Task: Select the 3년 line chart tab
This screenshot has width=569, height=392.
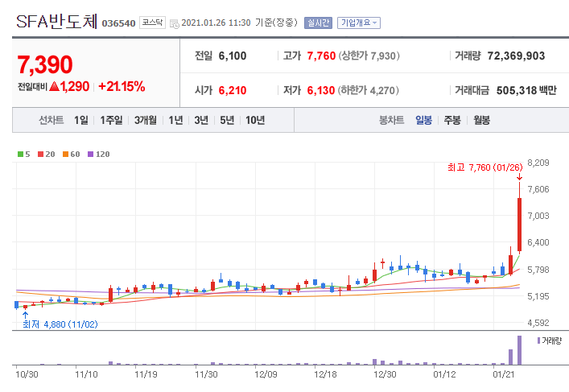Action: pyautogui.click(x=201, y=120)
